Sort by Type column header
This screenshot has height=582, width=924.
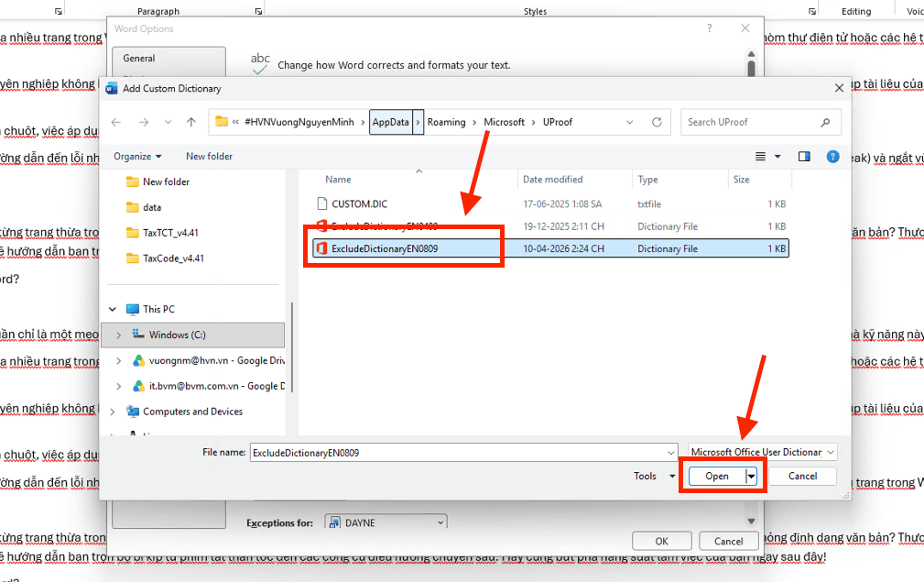647,180
